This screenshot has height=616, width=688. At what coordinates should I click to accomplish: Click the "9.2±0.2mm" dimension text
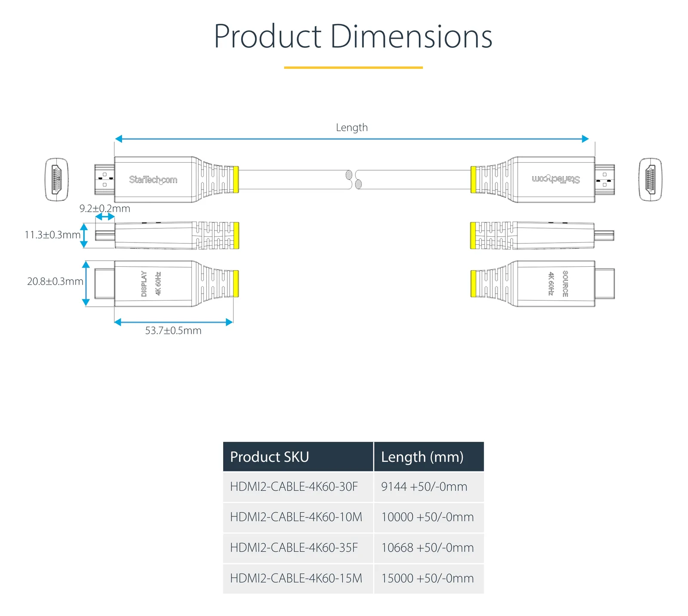[104, 209]
